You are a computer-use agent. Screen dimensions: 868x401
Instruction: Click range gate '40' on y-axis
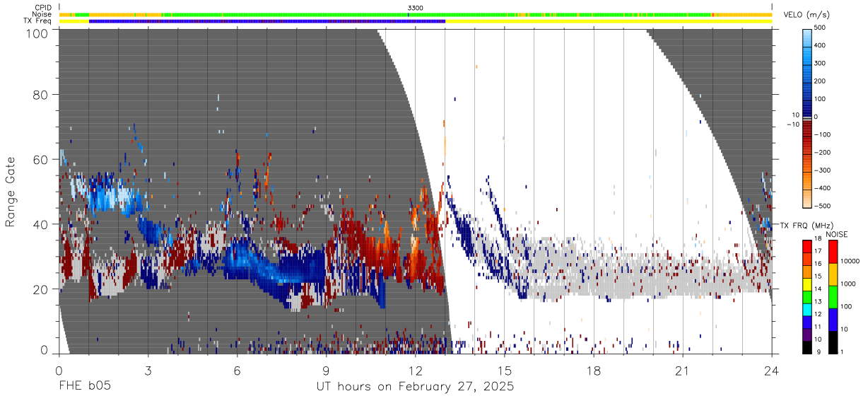coord(41,225)
